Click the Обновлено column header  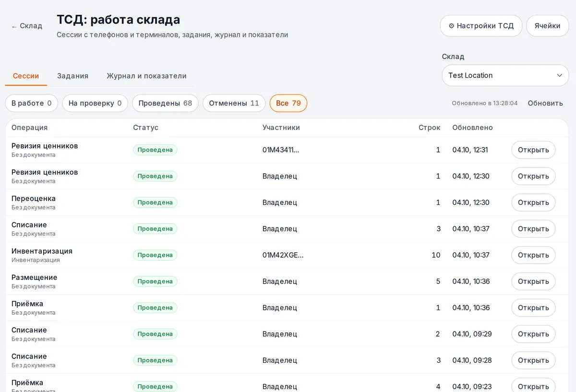click(x=473, y=128)
